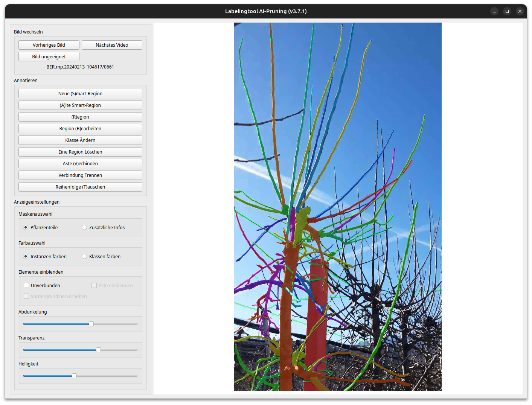Open Region (B)earbeiten mode
Image resolution: width=532 pixels, height=405 pixels.
tap(80, 129)
